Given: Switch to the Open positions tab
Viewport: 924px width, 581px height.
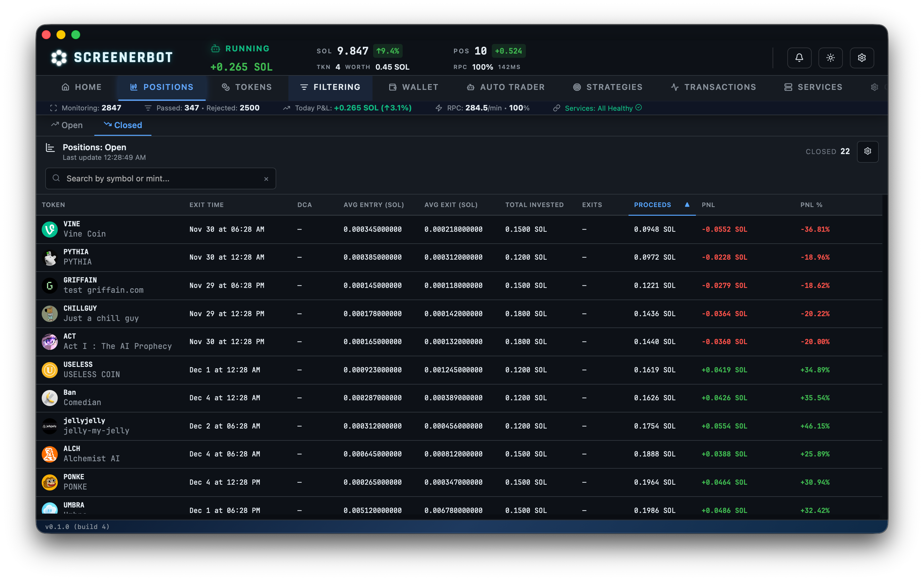Looking at the screenshot, I should pyautogui.click(x=67, y=125).
